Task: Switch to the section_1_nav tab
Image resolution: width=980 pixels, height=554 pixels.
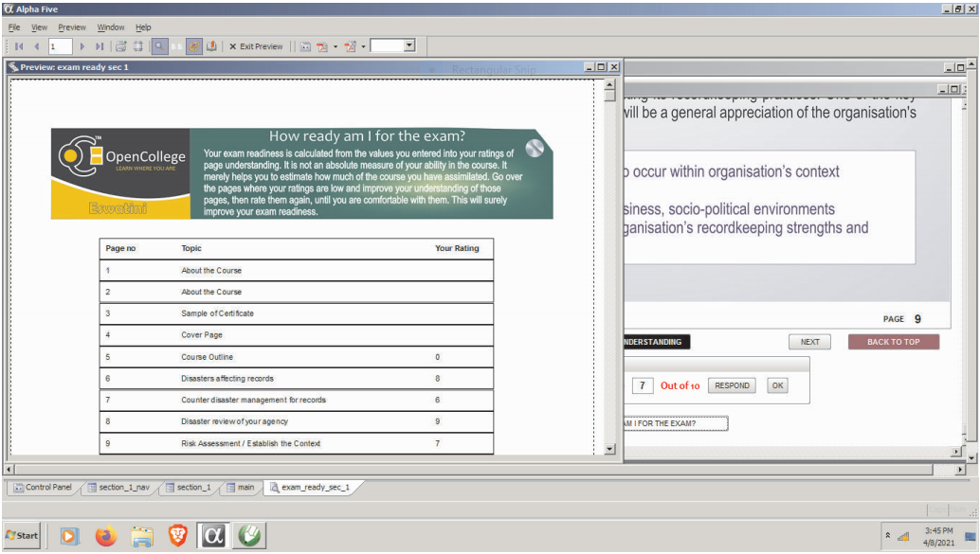Action: pos(118,487)
